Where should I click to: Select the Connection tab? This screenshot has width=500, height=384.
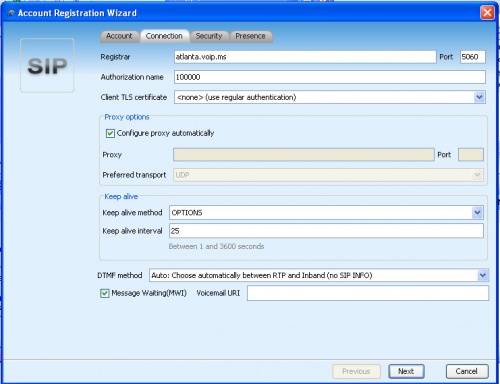pos(164,36)
